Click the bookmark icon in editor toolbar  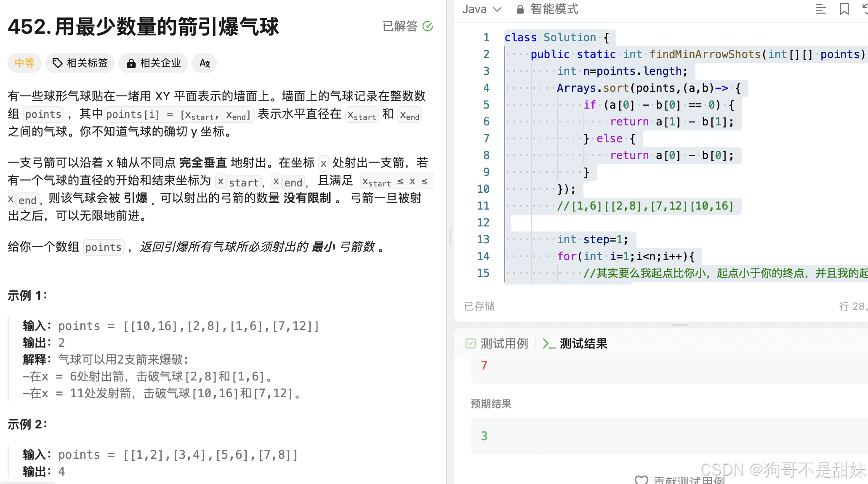click(x=844, y=9)
